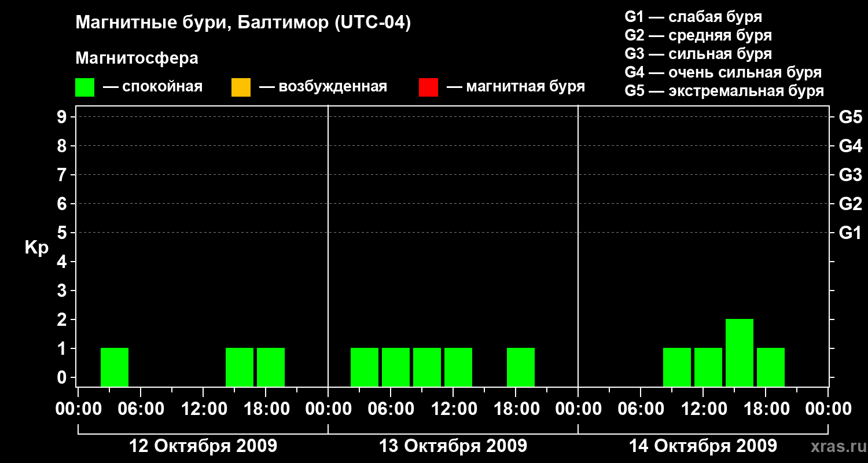This screenshot has height=463, width=868.
Task: Click the '3' value on the Kp axis
Action: tap(63, 291)
